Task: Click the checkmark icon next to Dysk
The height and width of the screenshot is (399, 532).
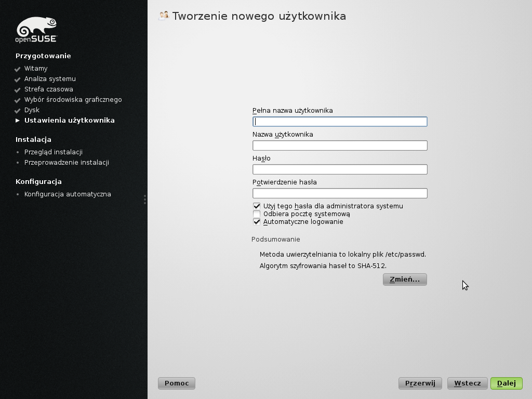Action: [x=18, y=111]
